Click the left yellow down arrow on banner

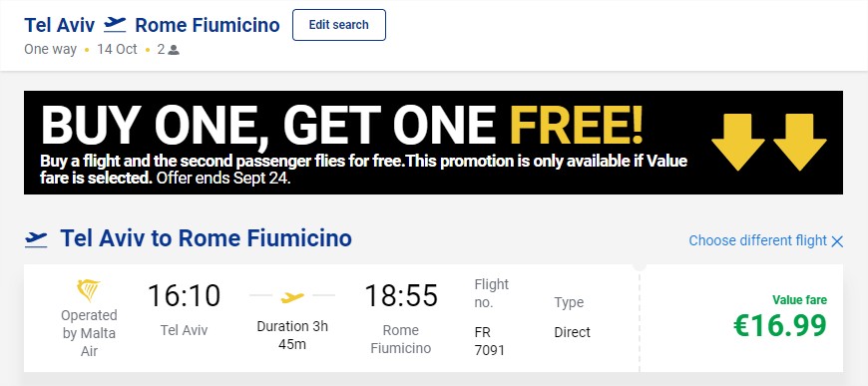[x=738, y=143]
